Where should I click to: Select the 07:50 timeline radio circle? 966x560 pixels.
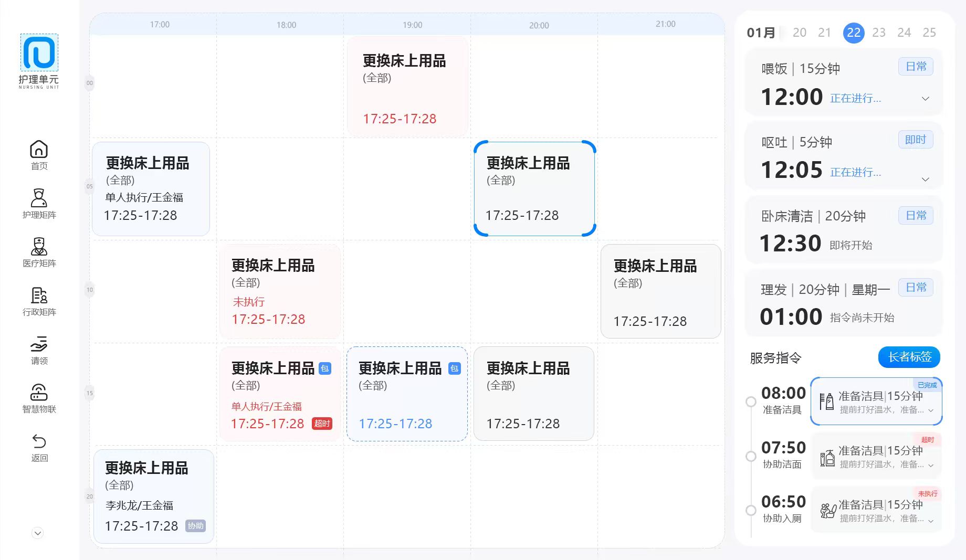click(751, 456)
